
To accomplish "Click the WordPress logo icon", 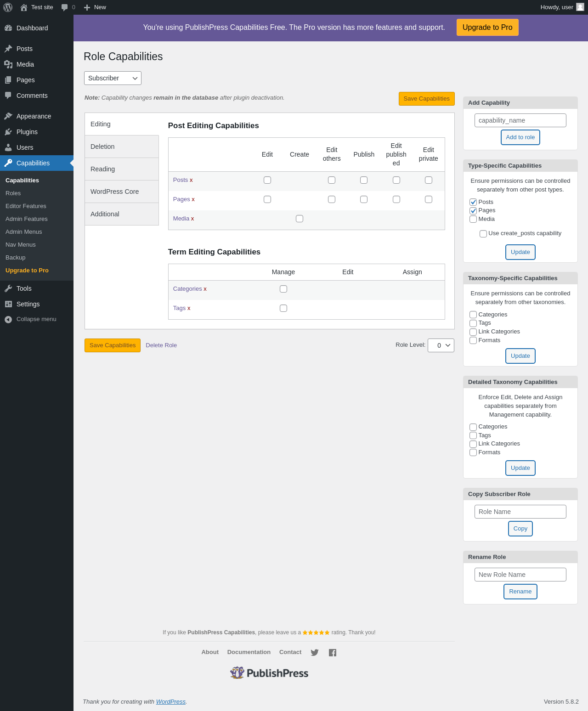I will pos(8,7).
